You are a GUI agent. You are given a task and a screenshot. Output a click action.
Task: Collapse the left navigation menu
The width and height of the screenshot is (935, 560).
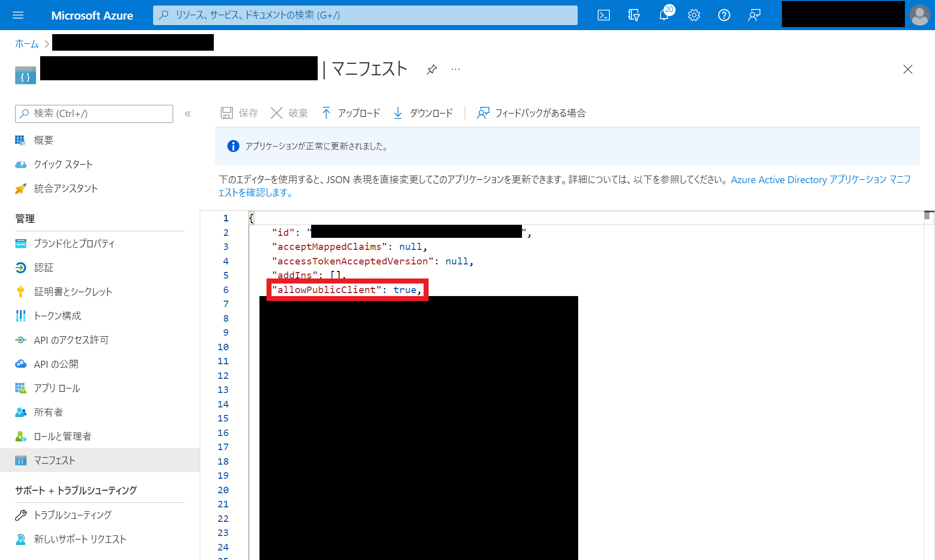coord(188,114)
